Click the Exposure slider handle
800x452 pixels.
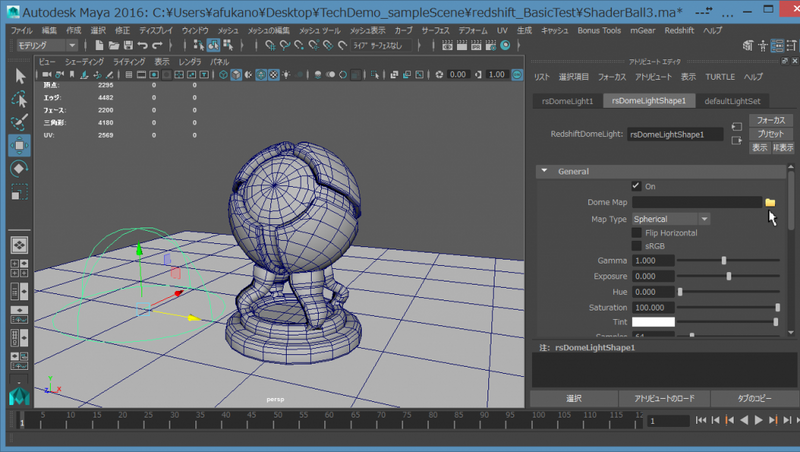click(x=729, y=276)
